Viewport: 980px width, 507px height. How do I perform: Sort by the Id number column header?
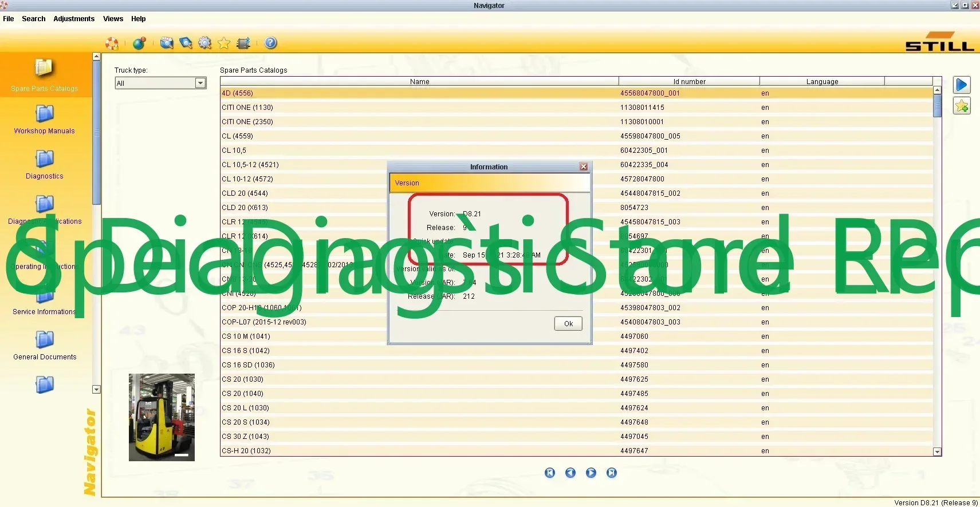(x=689, y=81)
